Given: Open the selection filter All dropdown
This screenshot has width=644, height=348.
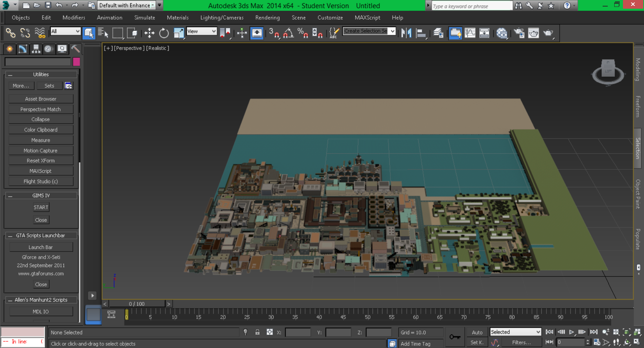Looking at the screenshot, I should coord(65,31).
